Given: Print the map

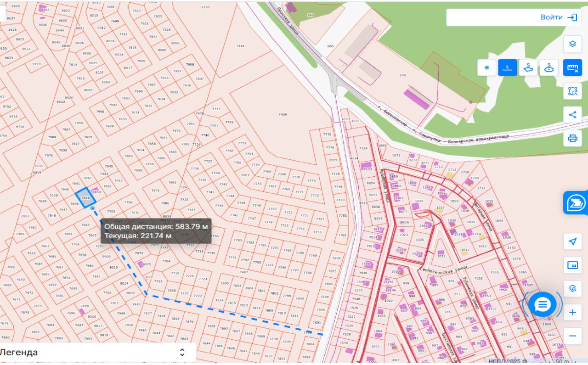Looking at the screenshot, I should pos(572,138).
